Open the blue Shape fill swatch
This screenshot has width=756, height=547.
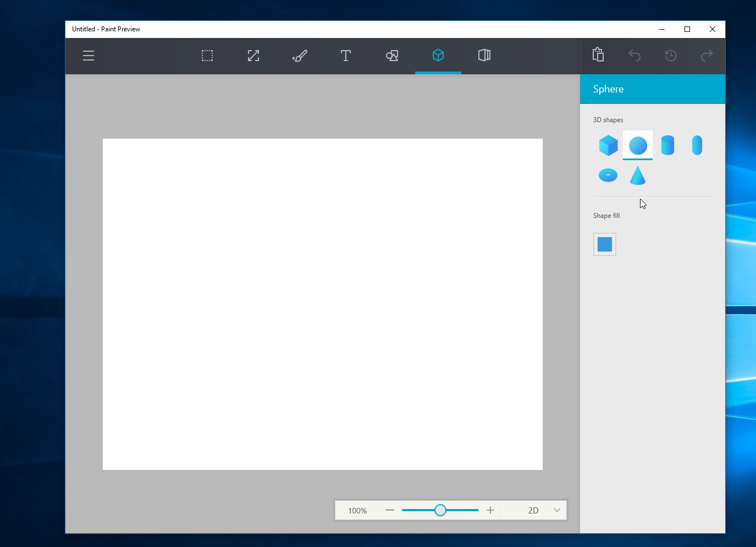[x=605, y=244]
